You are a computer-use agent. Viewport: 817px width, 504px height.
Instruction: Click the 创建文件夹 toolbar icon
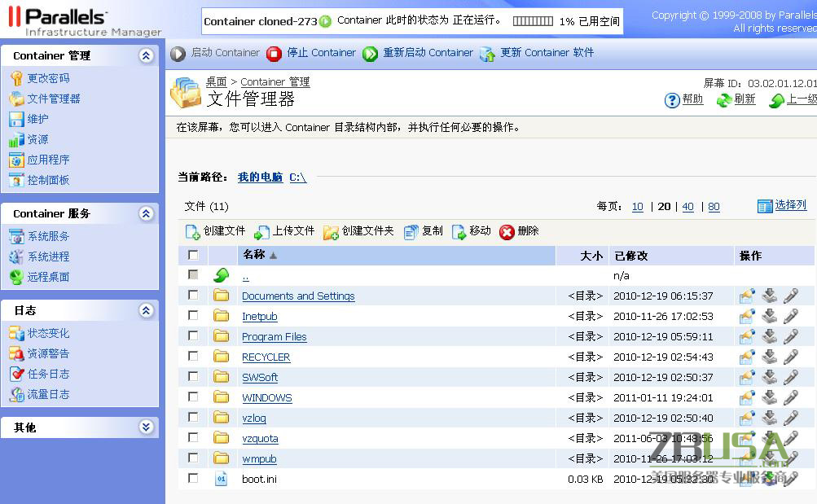click(x=331, y=232)
